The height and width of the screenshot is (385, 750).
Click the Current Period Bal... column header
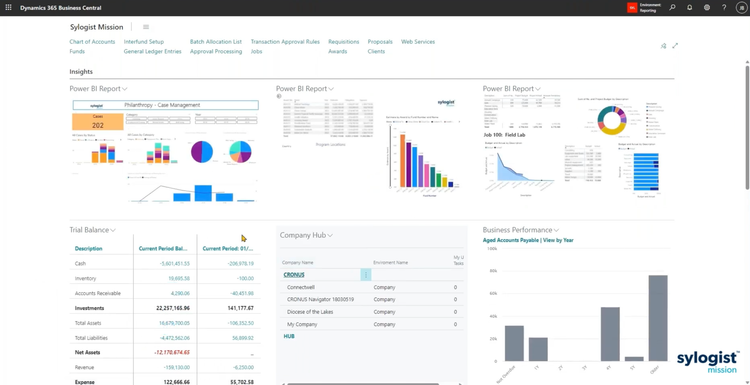click(x=163, y=249)
